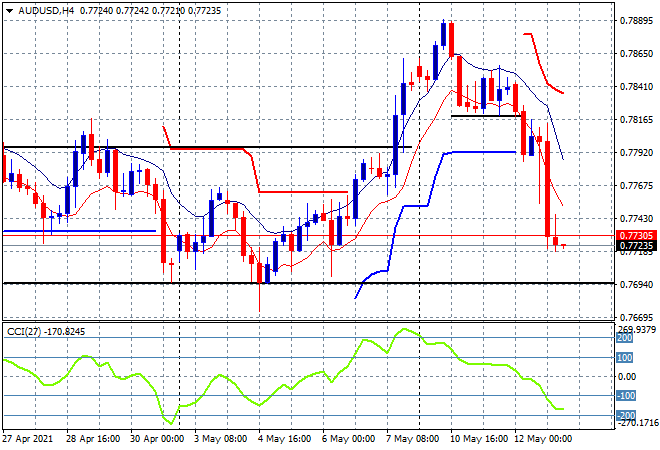Click the 12 May 00:00 time label
Viewport: 660px width, 450px height.
pos(543,439)
